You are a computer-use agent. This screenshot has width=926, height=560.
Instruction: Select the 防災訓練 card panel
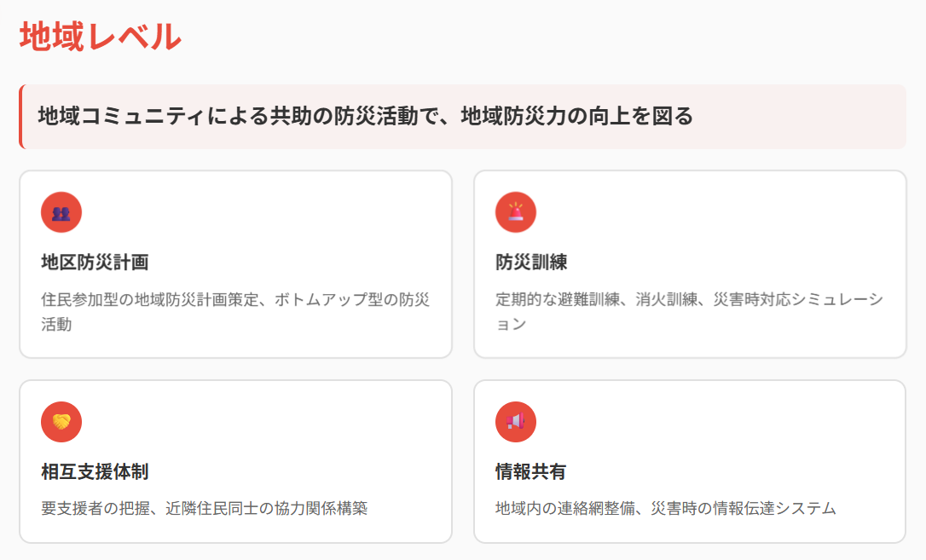click(691, 264)
